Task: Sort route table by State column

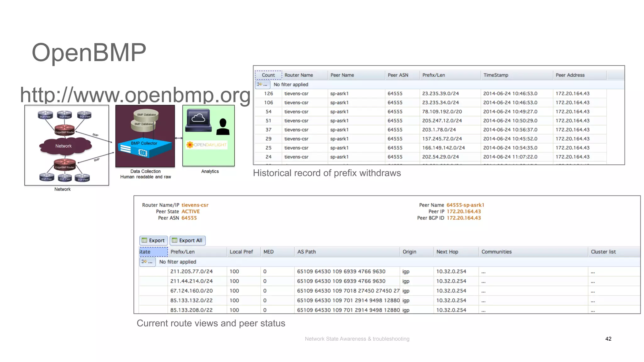Action: click(153, 252)
